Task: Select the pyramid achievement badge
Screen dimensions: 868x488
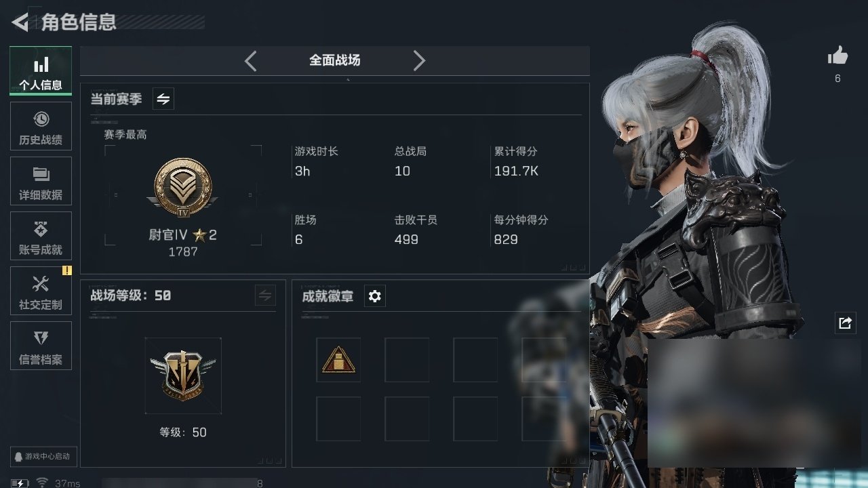Action: coord(338,360)
